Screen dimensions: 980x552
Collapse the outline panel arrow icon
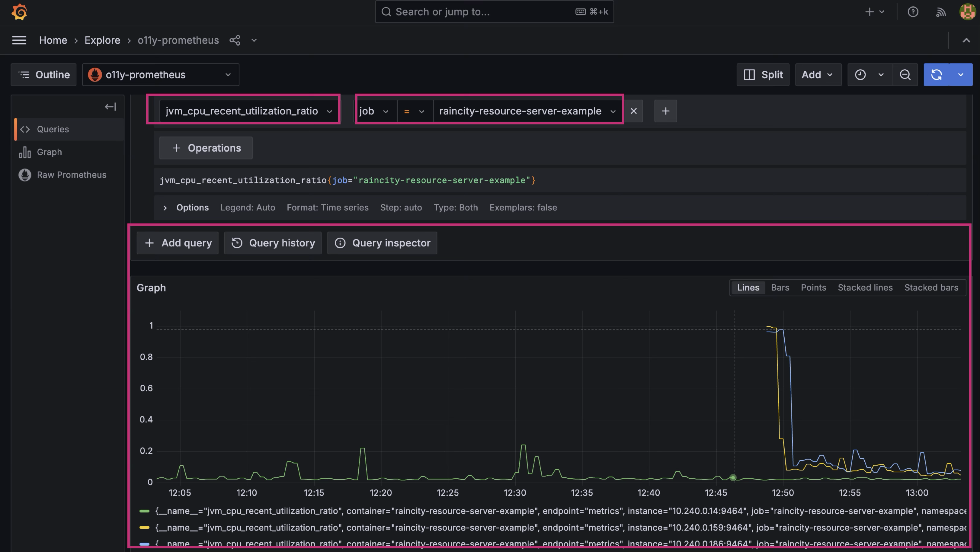110,107
